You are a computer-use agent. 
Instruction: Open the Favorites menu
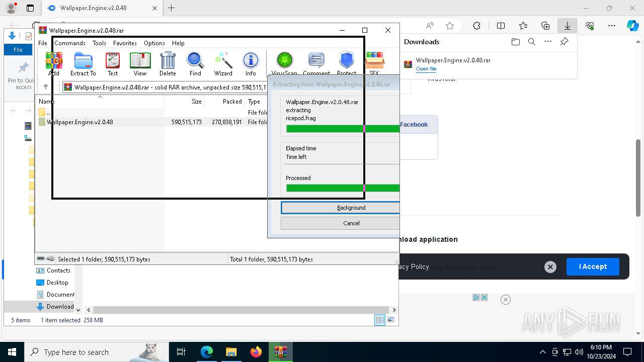pyautogui.click(x=125, y=43)
